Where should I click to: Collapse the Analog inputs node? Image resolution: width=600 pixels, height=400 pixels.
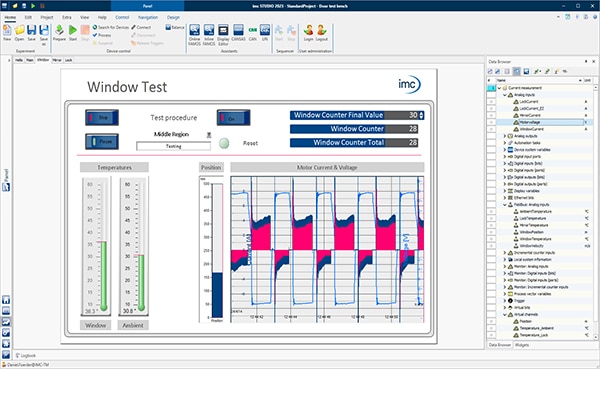[x=505, y=95]
